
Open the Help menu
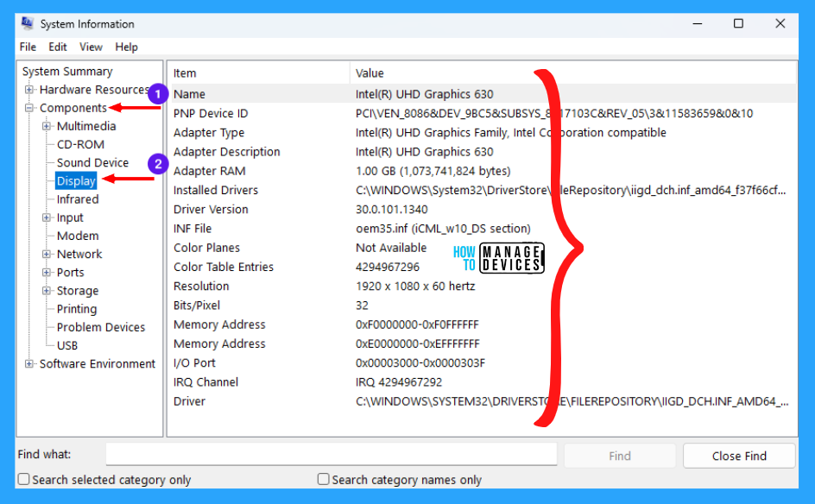click(x=126, y=47)
